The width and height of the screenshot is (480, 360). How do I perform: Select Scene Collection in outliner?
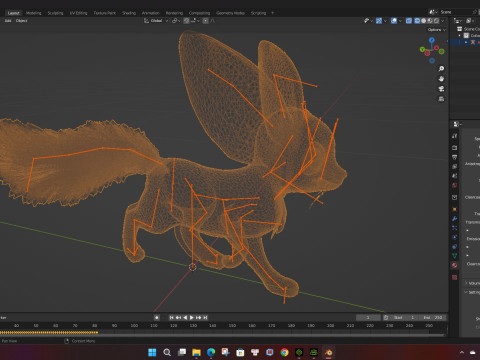(x=469, y=29)
